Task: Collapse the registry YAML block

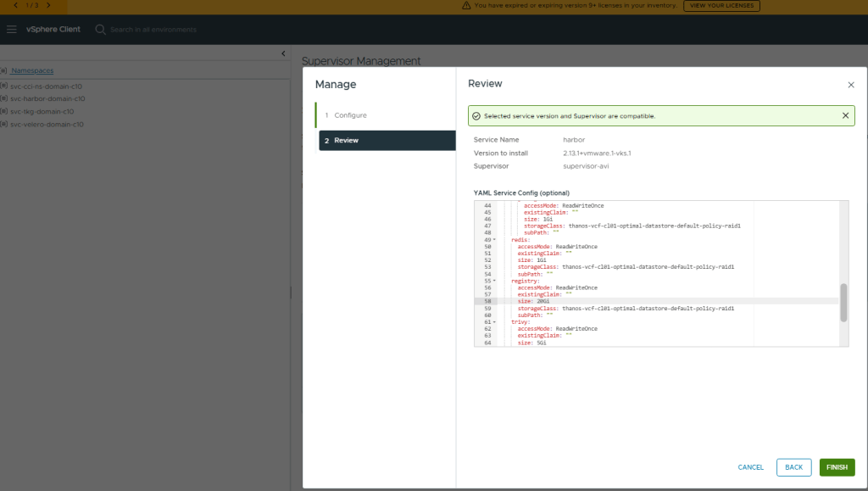Action: coord(494,281)
